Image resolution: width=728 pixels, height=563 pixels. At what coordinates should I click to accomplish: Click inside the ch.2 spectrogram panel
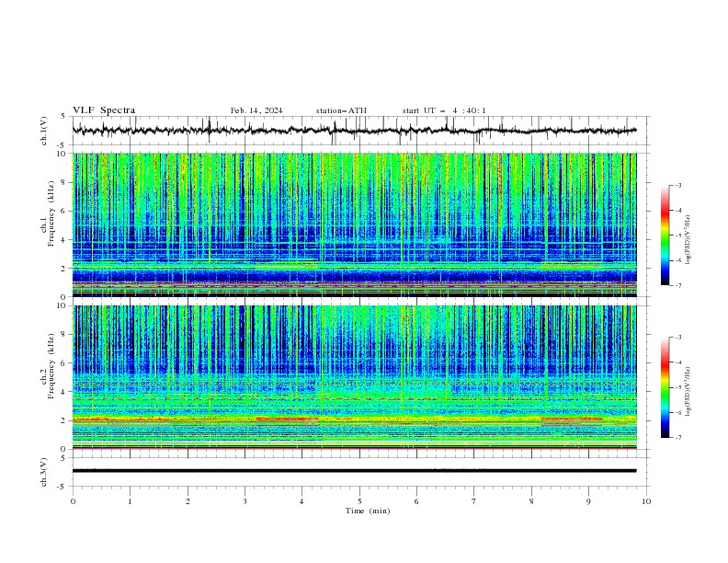pyautogui.click(x=354, y=377)
